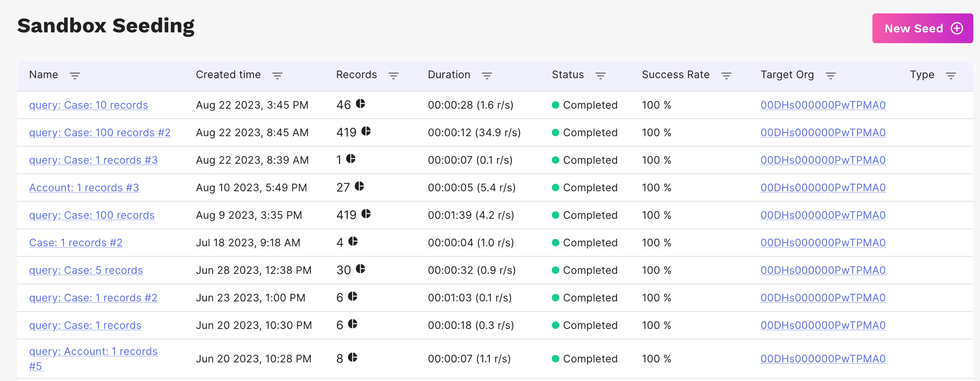Image resolution: width=980 pixels, height=381 pixels.
Task: Click the Duration column header
Action: pyautogui.click(x=449, y=75)
